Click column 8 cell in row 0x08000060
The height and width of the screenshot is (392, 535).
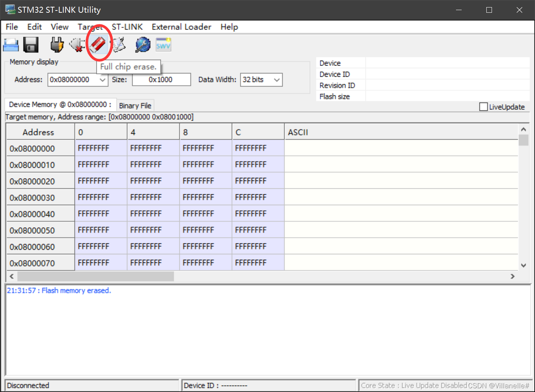tap(206, 247)
